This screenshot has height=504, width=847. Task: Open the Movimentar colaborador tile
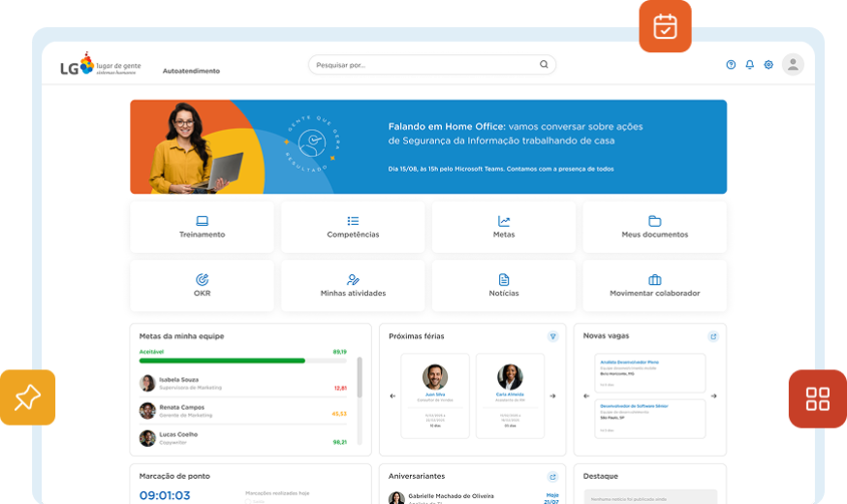(654, 286)
